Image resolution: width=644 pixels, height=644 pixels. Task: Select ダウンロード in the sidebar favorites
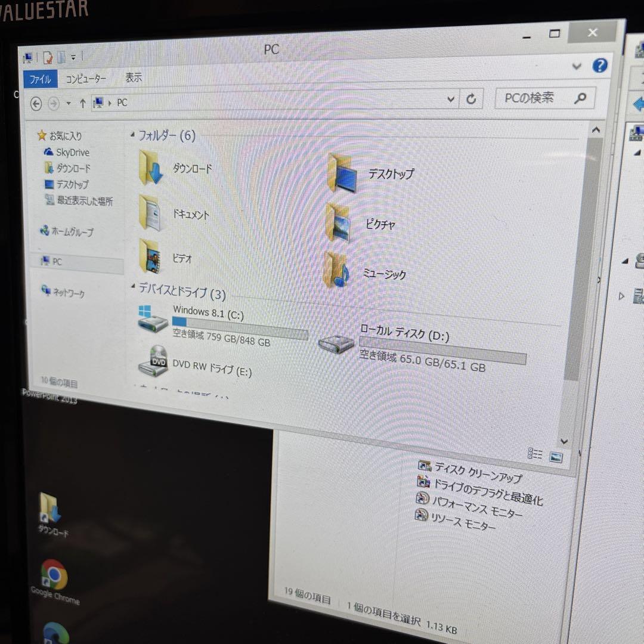pyautogui.click(x=73, y=168)
